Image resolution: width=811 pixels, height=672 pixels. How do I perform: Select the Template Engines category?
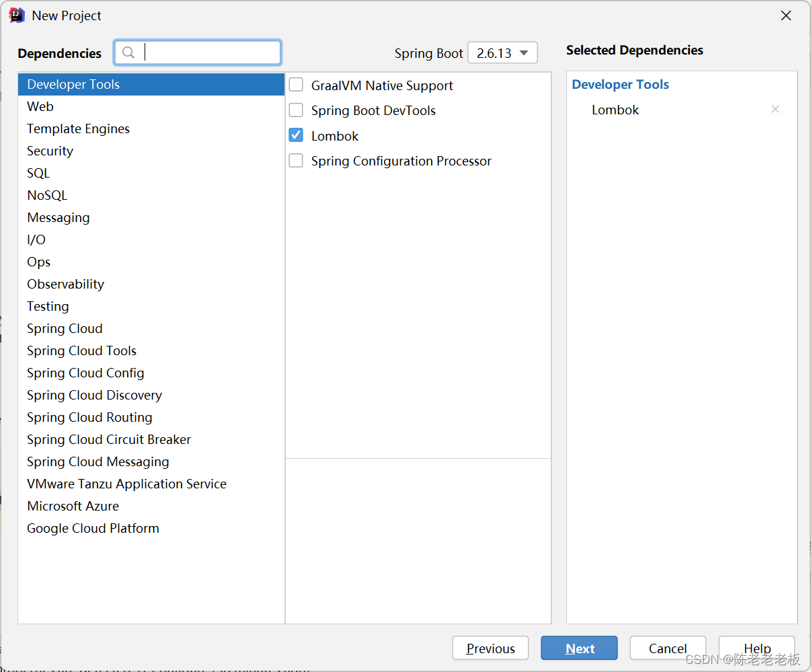(151, 128)
